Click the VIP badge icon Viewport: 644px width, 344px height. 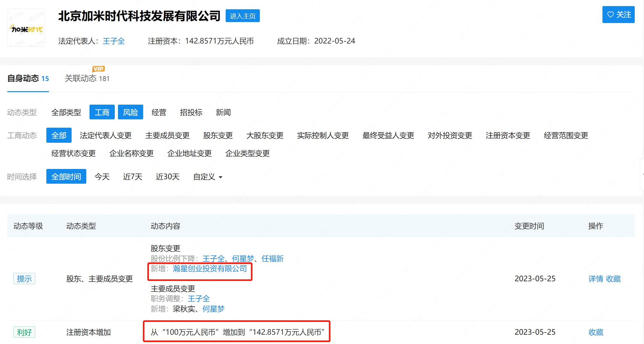pyautogui.click(x=98, y=69)
